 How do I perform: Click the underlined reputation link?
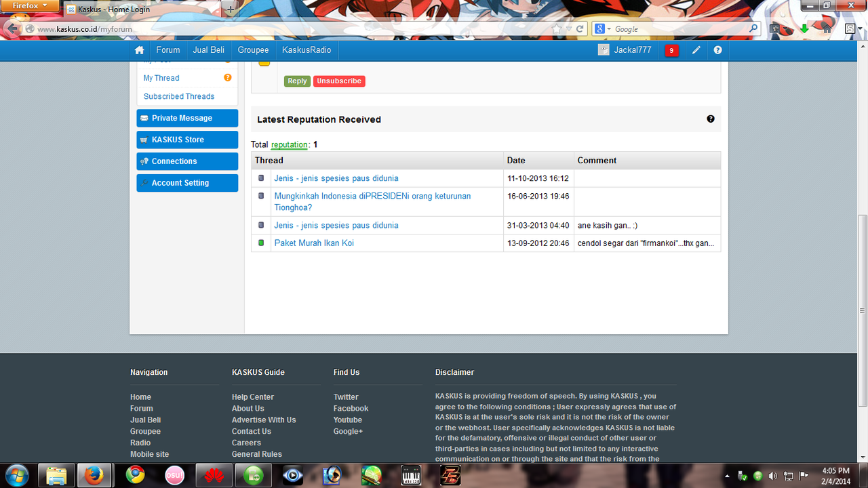290,144
